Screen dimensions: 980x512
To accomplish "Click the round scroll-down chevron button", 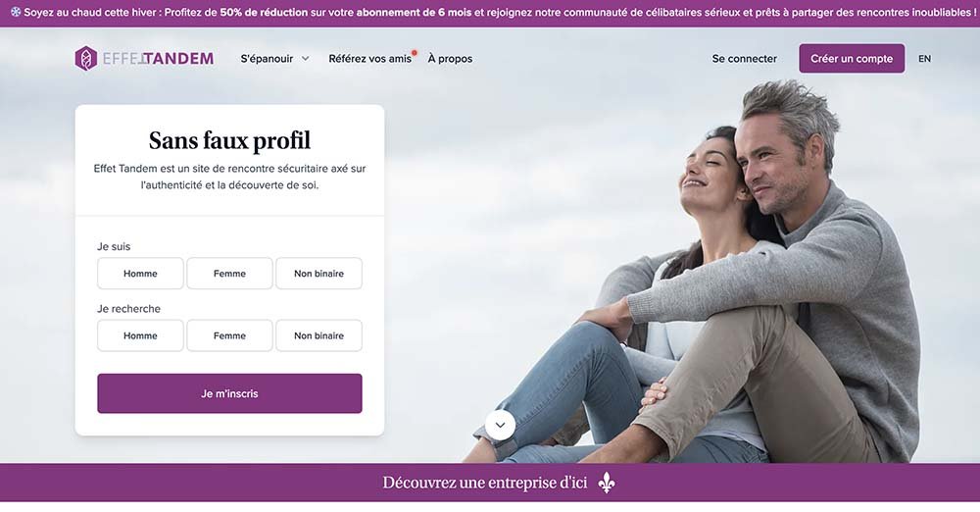I will coord(500,426).
